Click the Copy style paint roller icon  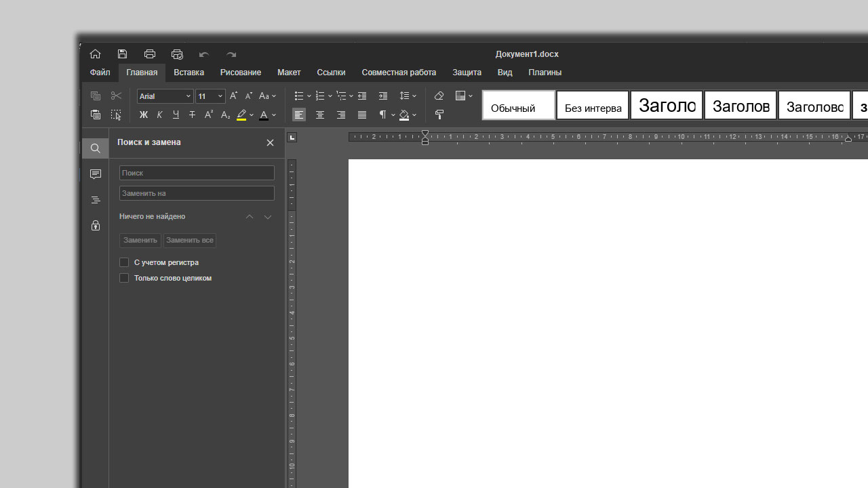tap(439, 115)
